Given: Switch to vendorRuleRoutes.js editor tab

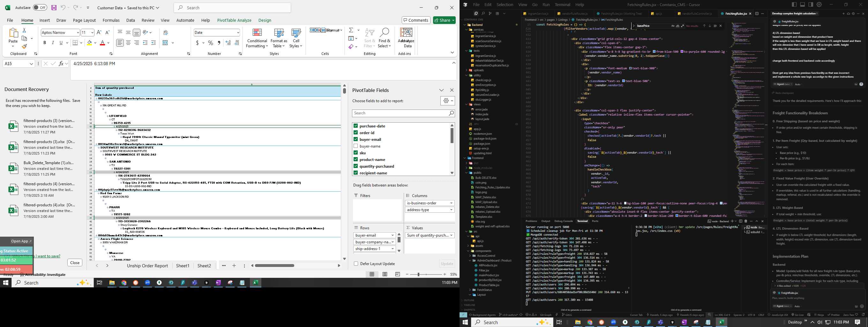Looking at the screenshot, I should tap(574, 13).
